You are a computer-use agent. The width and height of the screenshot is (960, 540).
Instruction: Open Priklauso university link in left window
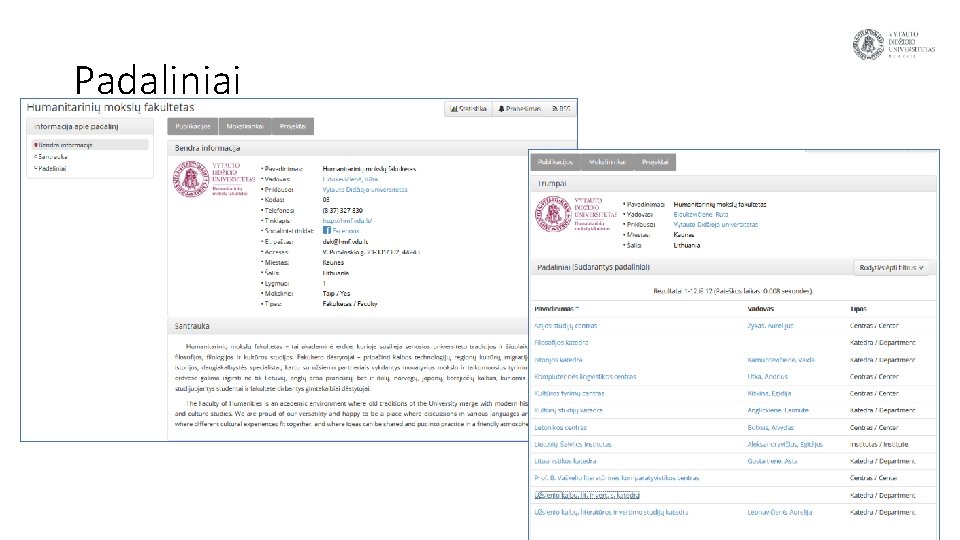pos(365,190)
